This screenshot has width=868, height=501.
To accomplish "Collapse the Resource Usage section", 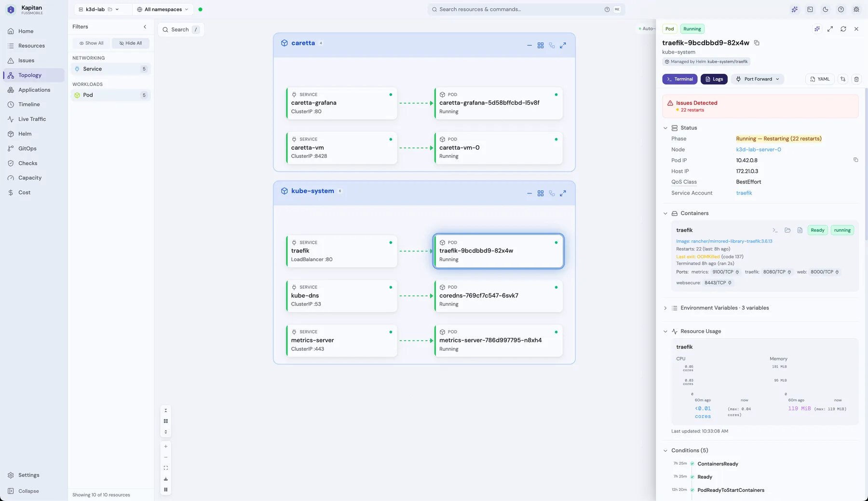I will (665, 332).
